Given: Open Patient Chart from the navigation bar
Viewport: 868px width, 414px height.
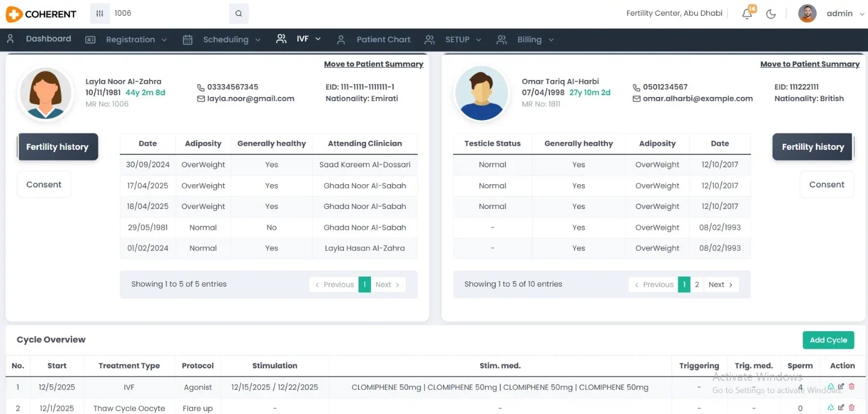Looking at the screenshot, I should click(383, 39).
